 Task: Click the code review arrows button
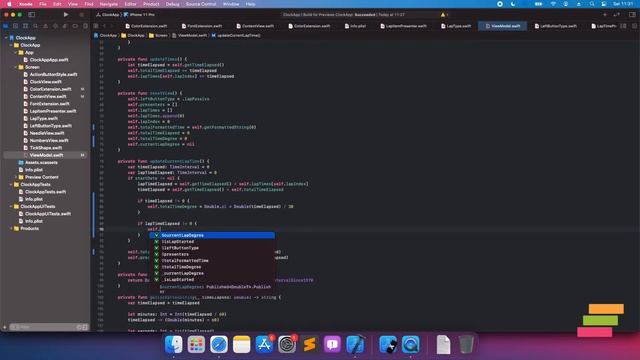click(616, 15)
